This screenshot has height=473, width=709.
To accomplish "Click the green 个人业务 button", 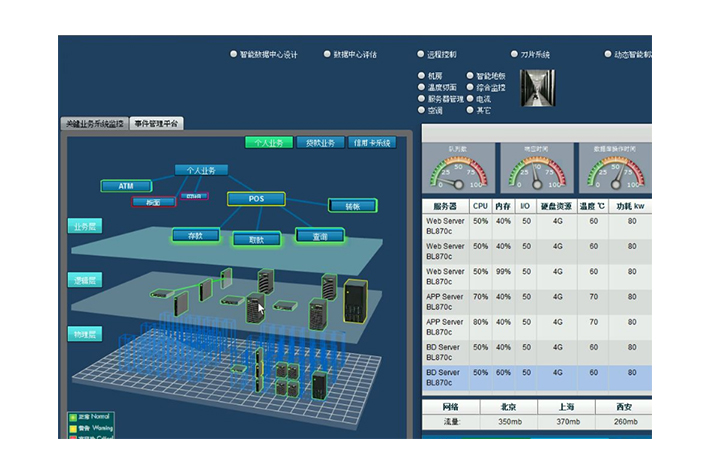I will (x=269, y=143).
